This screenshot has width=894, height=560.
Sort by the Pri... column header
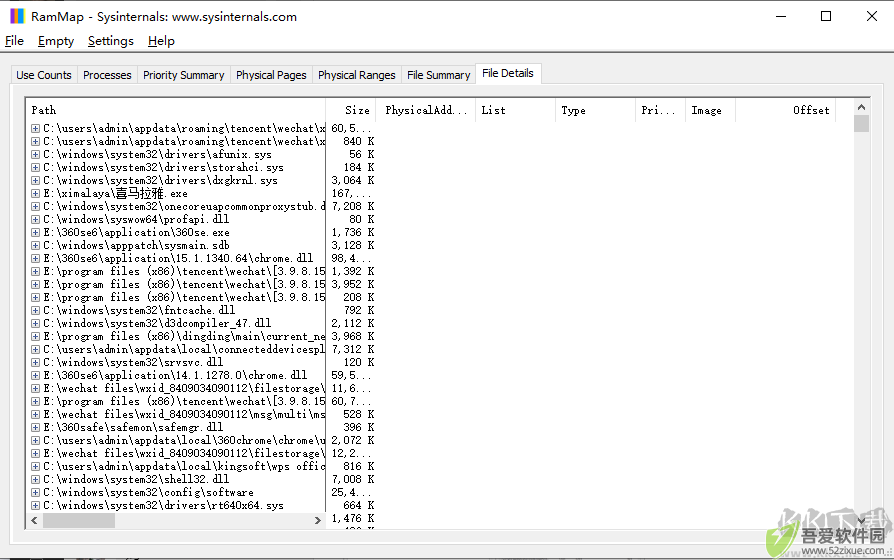click(x=660, y=110)
